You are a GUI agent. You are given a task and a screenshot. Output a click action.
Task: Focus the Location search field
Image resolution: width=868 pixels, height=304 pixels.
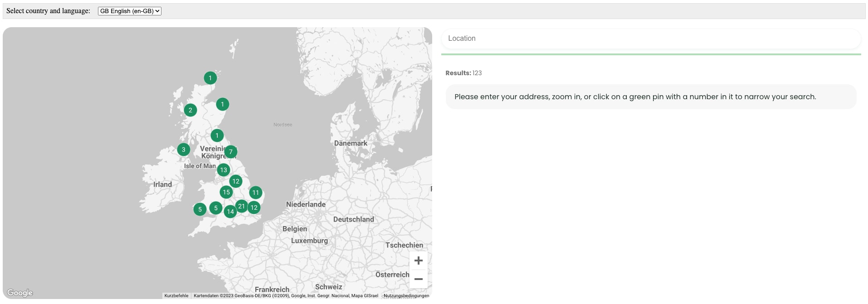point(651,39)
